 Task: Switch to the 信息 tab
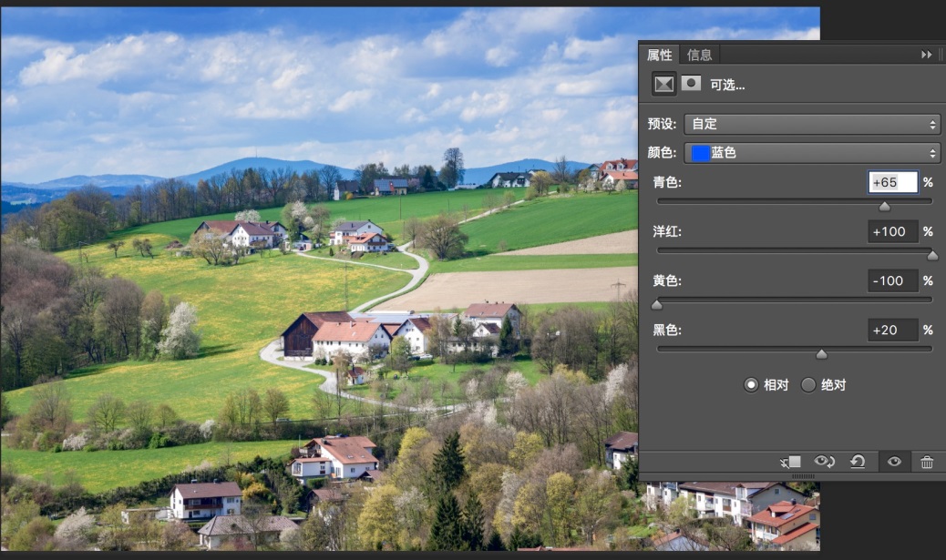tap(700, 55)
